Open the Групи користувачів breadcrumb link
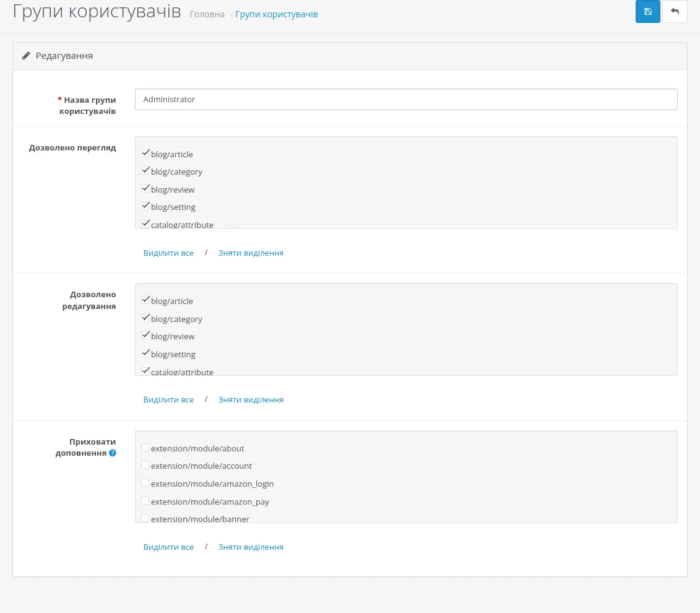 click(276, 14)
